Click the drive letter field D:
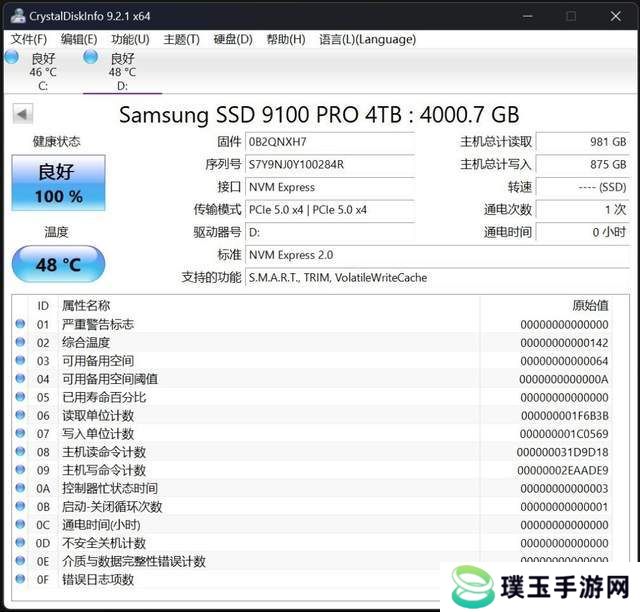Viewport: 640px width, 612px height. click(330, 232)
